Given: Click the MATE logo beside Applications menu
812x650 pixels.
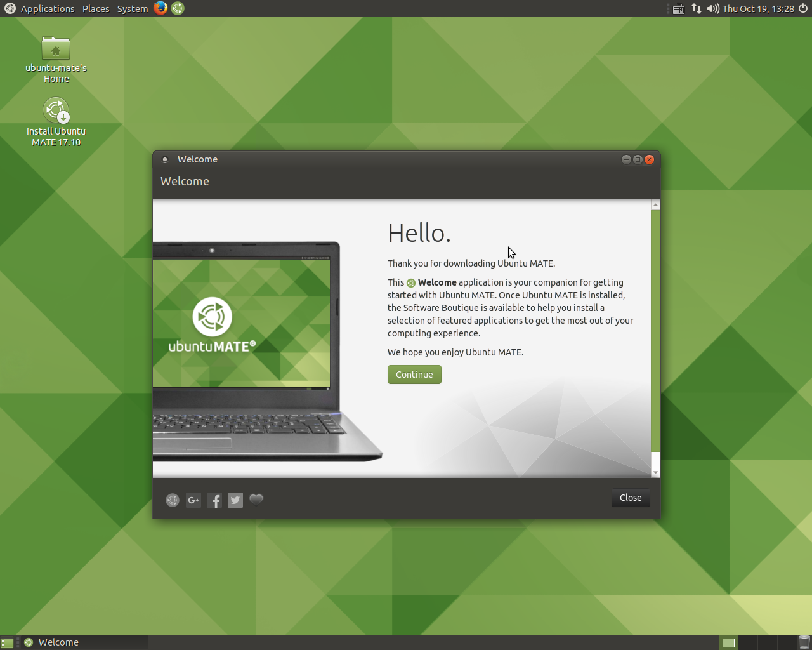Looking at the screenshot, I should coord(10,8).
